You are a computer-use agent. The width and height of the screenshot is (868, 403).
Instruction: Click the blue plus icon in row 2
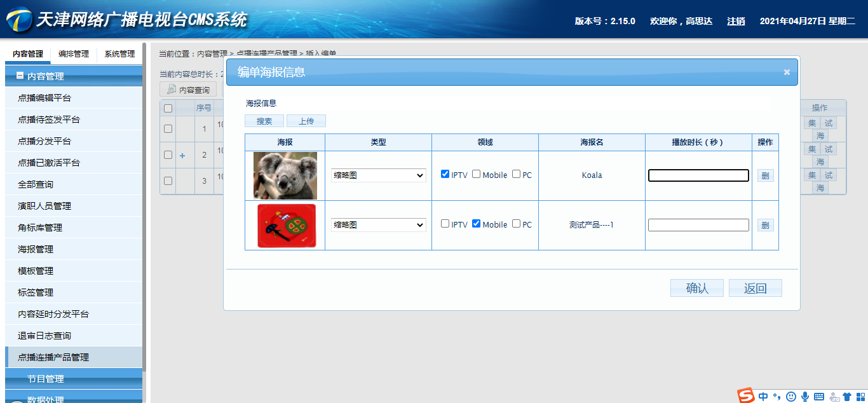tap(182, 155)
